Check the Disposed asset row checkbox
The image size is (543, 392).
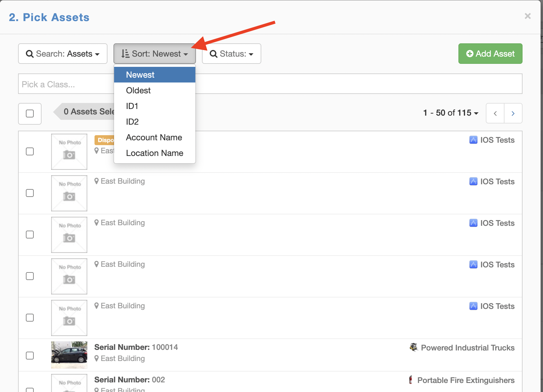point(30,151)
